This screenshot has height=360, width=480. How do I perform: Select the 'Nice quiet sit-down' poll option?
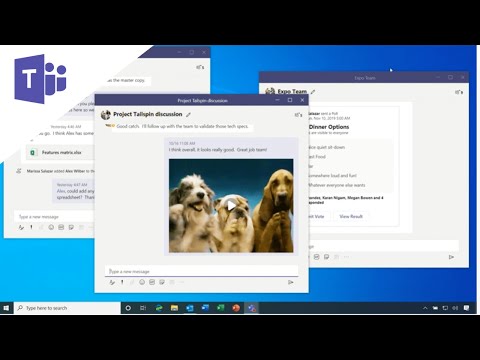(x=327, y=147)
